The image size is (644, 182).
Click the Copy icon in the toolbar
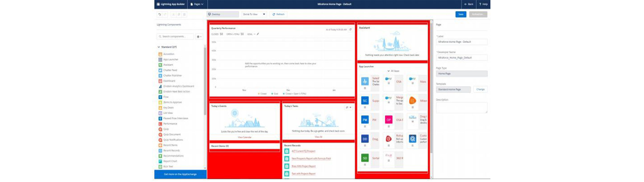coord(179,14)
